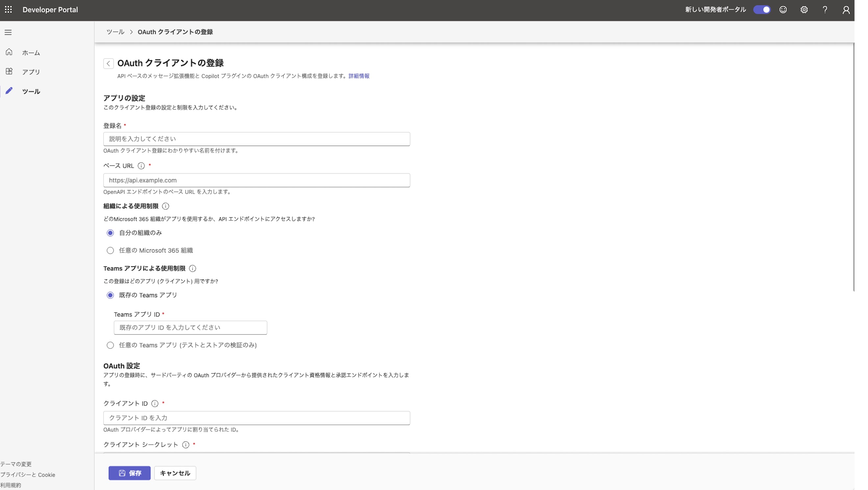Select 任意の Microsoft 365 組織 option

pyautogui.click(x=110, y=250)
